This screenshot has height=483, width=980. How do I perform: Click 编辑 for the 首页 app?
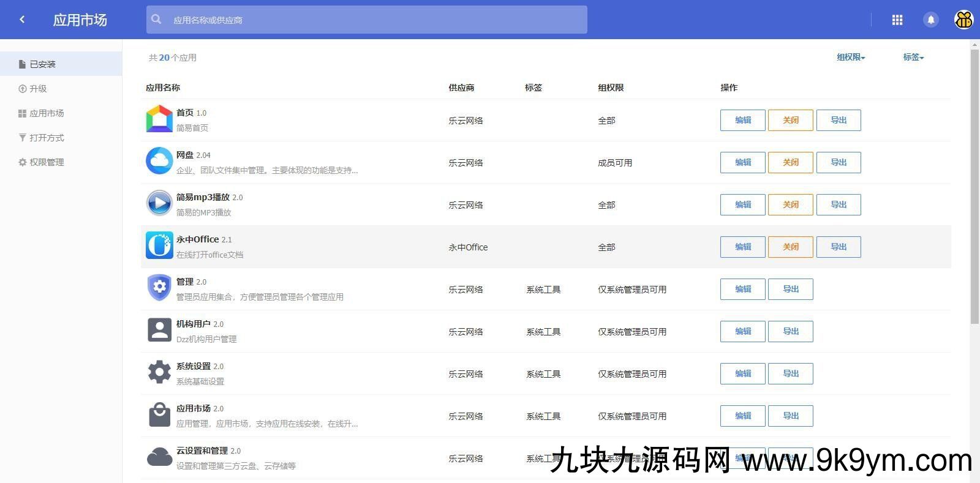(x=742, y=120)
